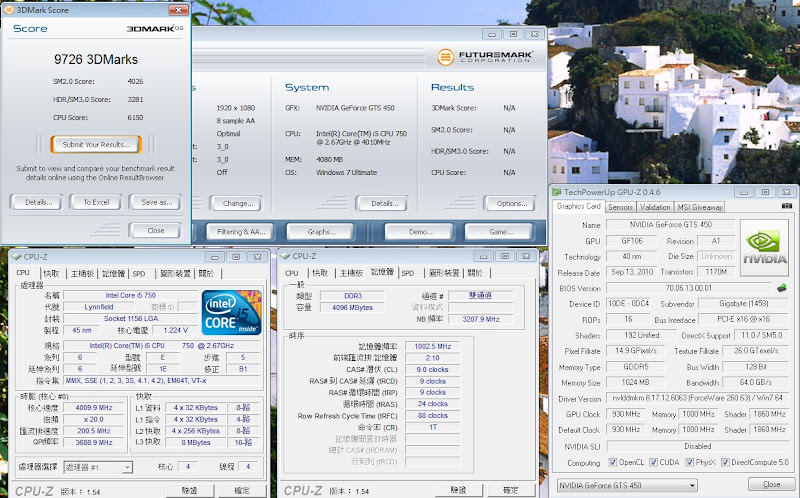Image resolution: width=800 pixels, height=498 pixels.
Task: Click the Demo button
Action: coord(418,232)
